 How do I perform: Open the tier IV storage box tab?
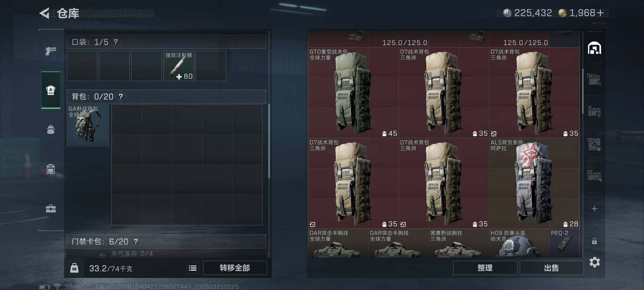(594, 79)
